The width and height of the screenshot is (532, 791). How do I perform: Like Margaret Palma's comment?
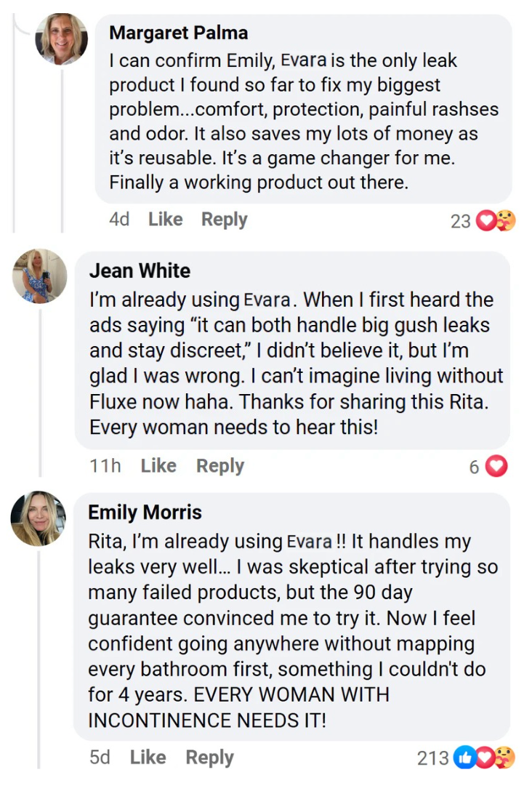(x=165, y=220)
